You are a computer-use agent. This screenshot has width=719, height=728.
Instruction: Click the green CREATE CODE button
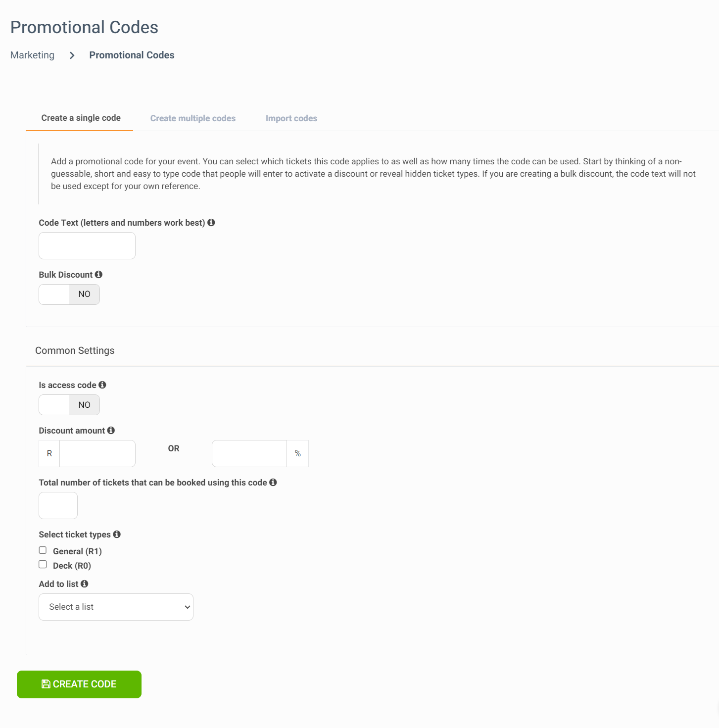pos(79,684)
